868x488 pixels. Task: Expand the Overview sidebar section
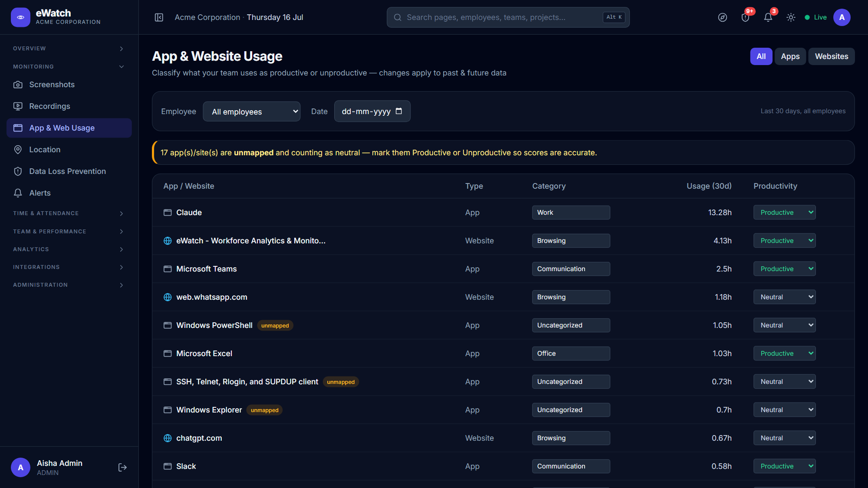(x=69, y=49)
